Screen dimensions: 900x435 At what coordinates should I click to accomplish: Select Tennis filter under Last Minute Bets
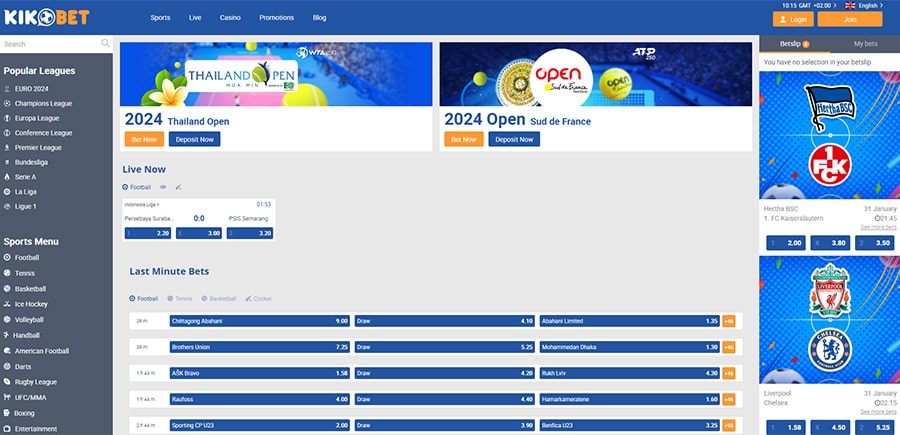coord(180,299)
